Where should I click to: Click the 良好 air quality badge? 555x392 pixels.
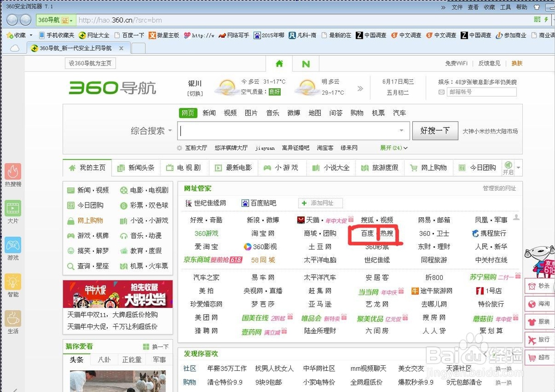pyautogui.click(x=274, y=92)
